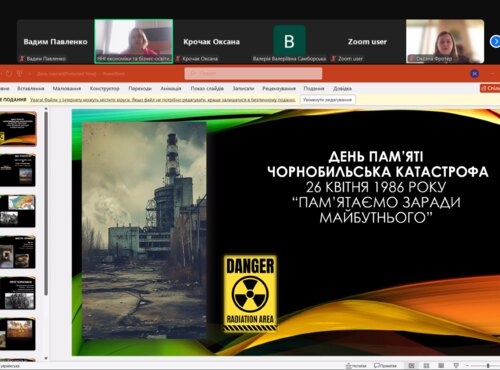Open the Показ слайдів tab

(207, 88)
